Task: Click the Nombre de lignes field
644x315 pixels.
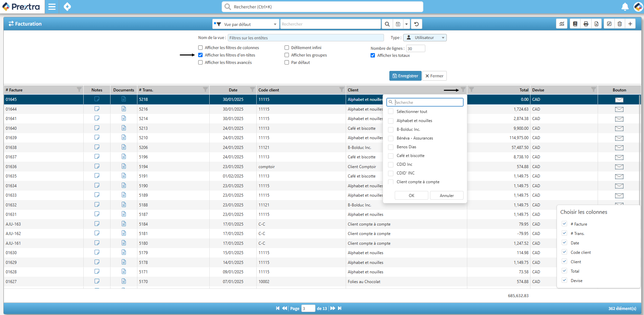Action: [416, 48]
